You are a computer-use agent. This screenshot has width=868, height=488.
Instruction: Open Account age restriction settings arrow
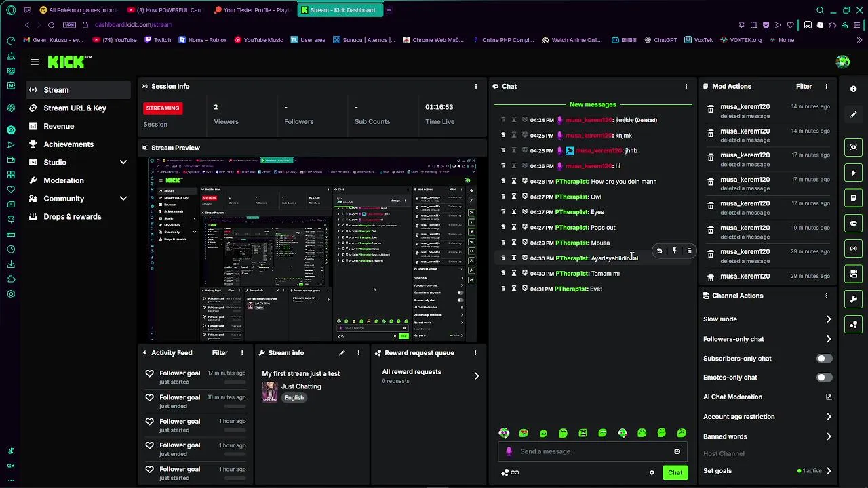829,417
